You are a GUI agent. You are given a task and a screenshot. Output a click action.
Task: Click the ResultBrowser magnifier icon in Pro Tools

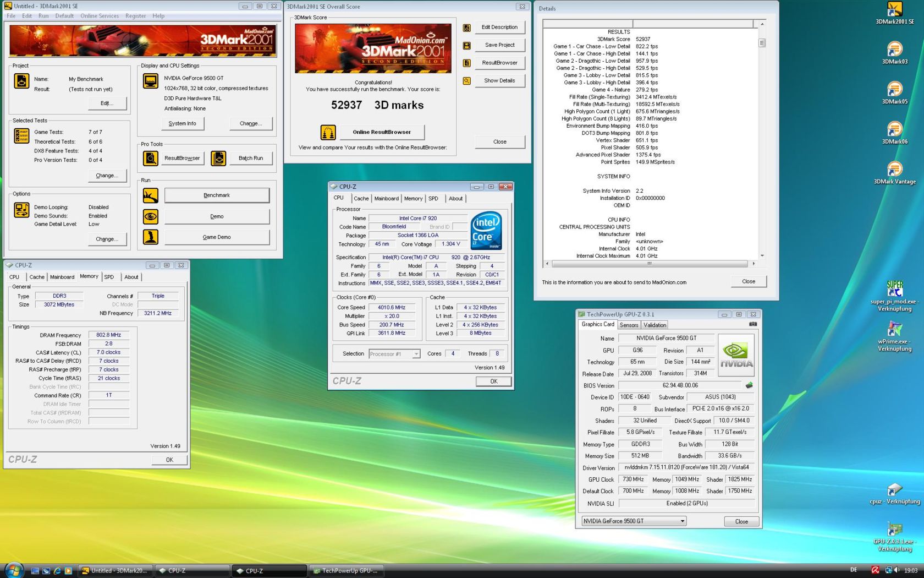[150, 159]
